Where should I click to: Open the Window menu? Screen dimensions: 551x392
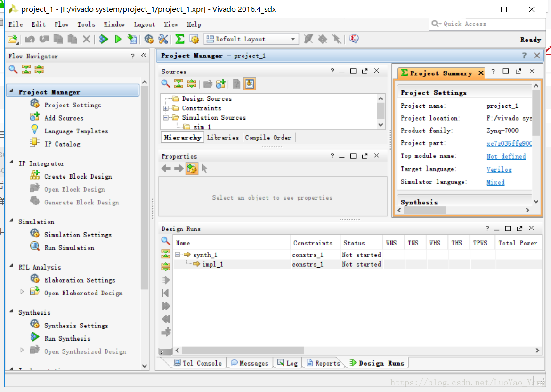point(114,24)
